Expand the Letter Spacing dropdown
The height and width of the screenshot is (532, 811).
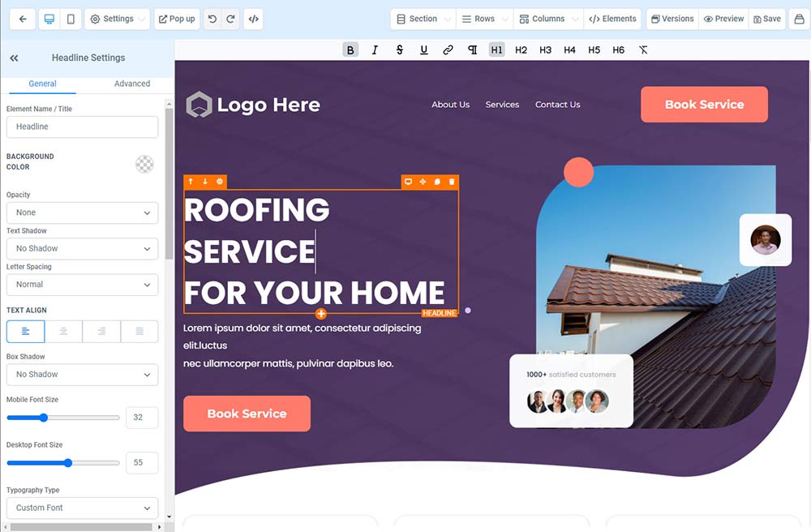point(82,285)
